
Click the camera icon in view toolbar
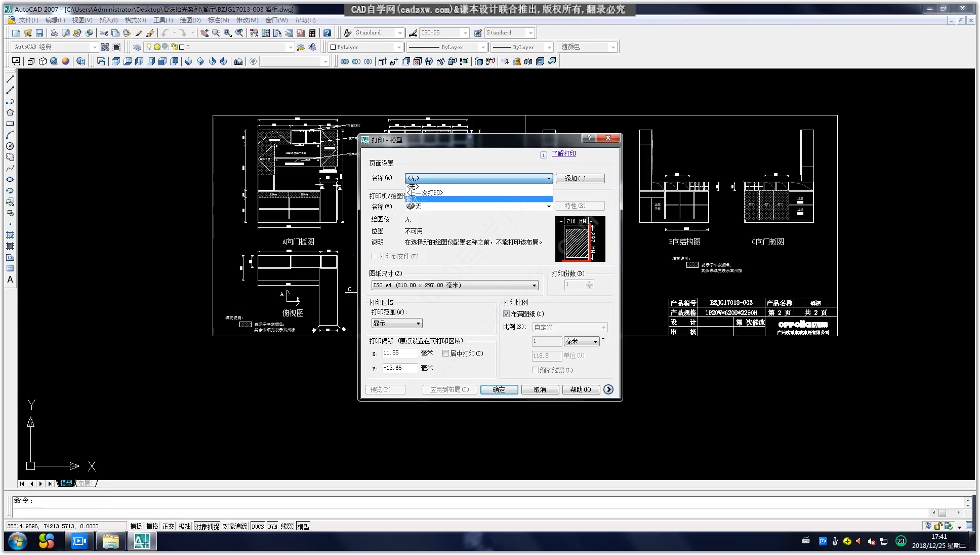pyautogui.click(x=238, y=61)
